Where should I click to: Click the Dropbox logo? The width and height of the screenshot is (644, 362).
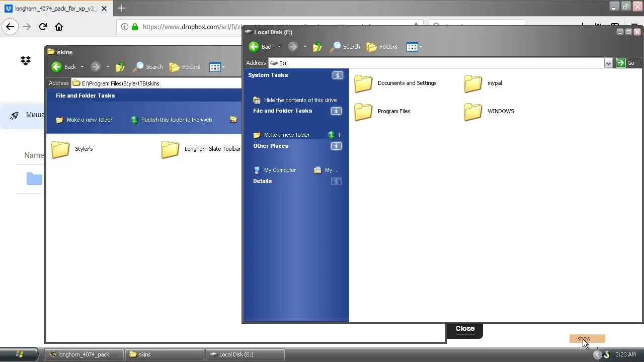(26, 61)
